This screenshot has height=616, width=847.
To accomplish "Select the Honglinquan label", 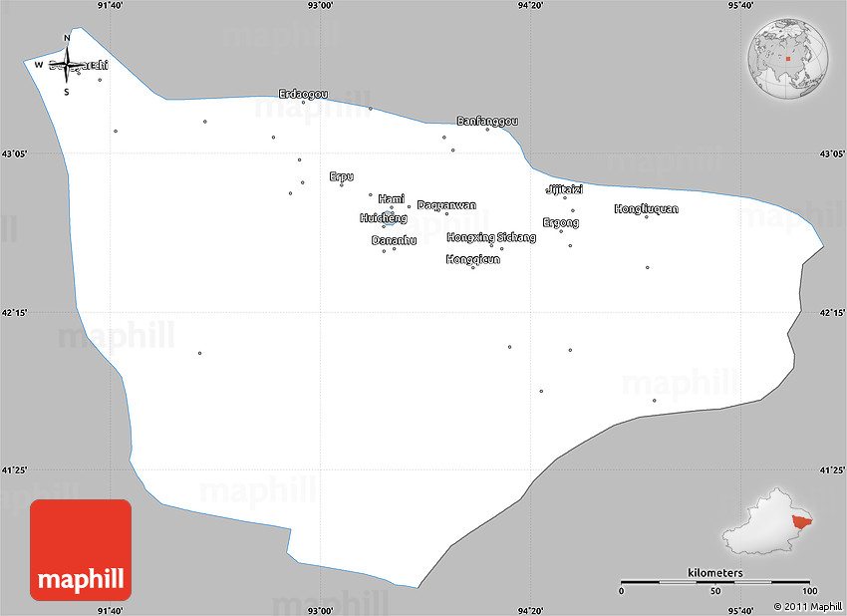I will pyautogui.click(x=646, y=208).
